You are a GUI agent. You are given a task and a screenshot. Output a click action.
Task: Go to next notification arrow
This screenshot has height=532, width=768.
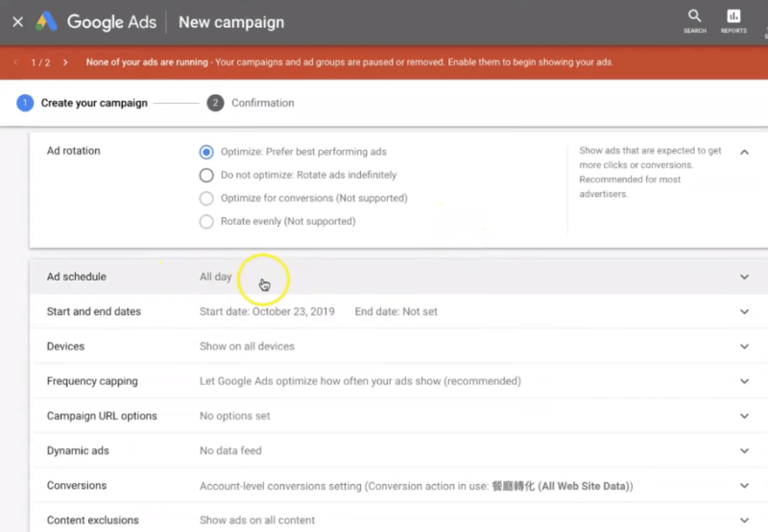[65, 62]
